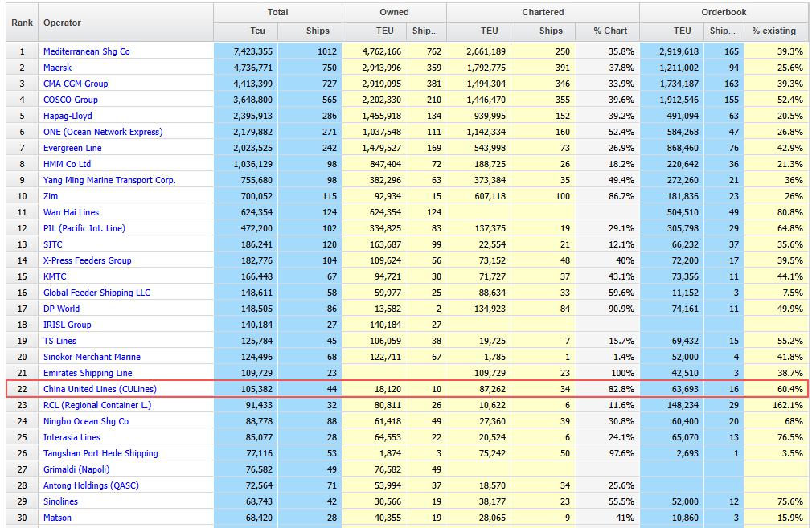The height and width of the screenshot is (528, 812).
Task: Open Mediterranean Shg Co operator link
Action: click(x=87, y=51)
